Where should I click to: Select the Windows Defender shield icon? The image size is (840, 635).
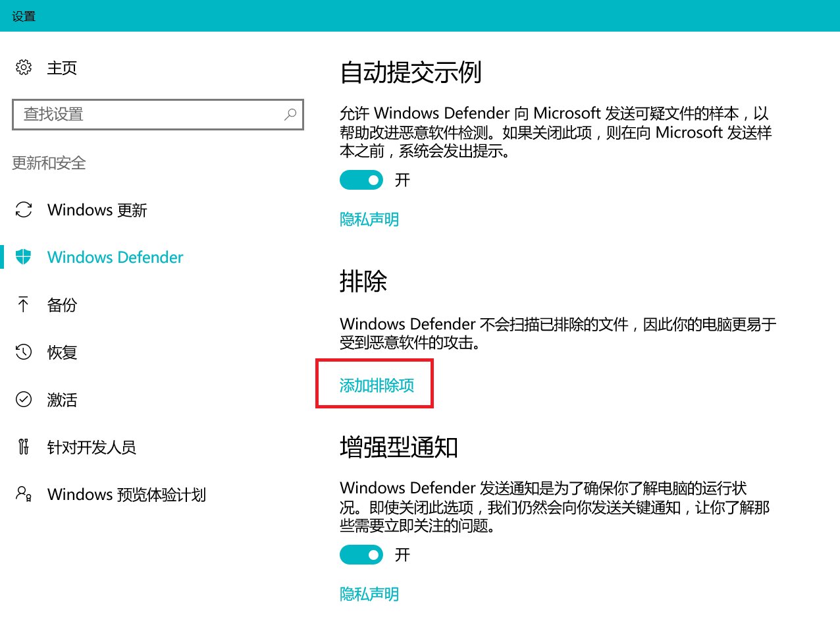pos(23,257)
